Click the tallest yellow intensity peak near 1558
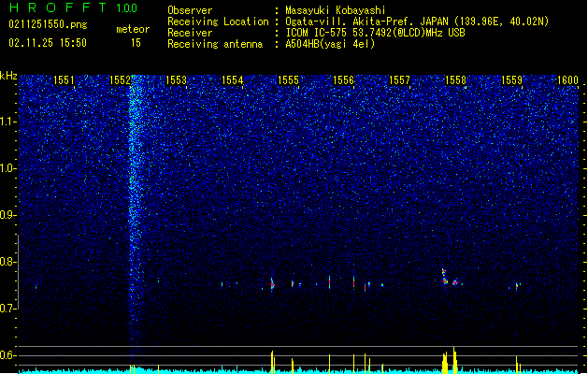588x374 pixels. pyautogui.click(x=454, y=359)
